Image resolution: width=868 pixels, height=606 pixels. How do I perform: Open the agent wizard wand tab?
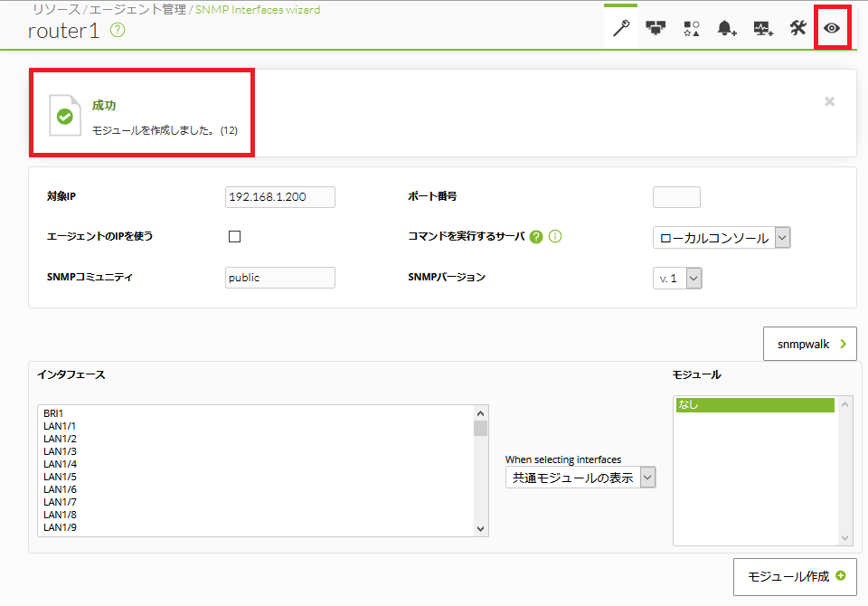pyautogui.click(x=620, y=28)
